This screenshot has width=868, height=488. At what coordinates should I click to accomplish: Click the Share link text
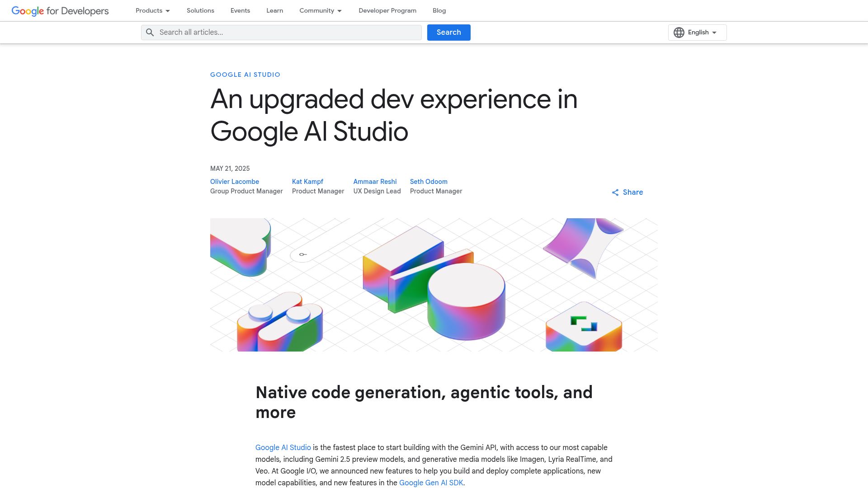pyautogui.click(x=632, y=192)
